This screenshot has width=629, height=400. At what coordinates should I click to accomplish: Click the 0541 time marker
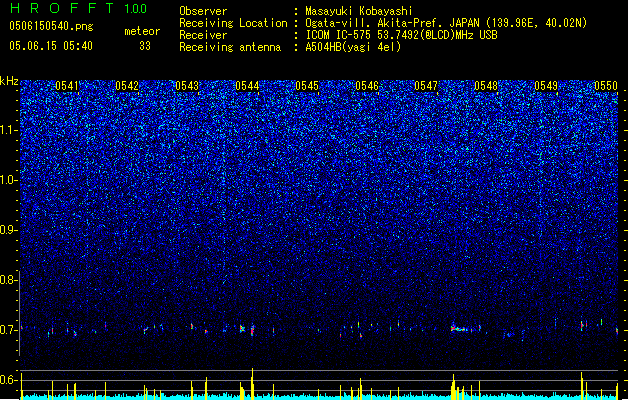[67, 86]
